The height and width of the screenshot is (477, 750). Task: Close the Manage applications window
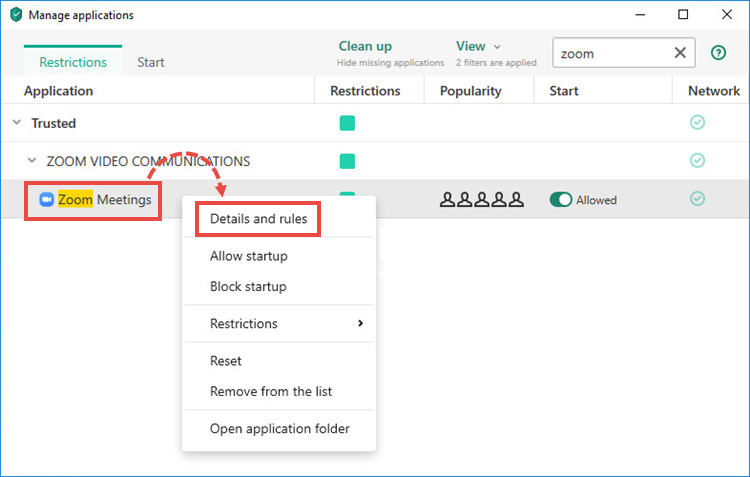727,15
